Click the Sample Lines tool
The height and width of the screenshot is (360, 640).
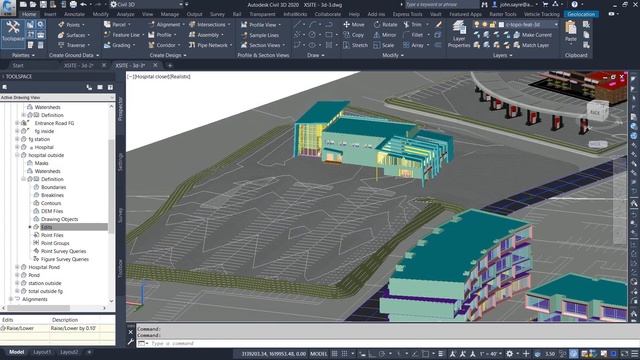(x=260, y=35)
